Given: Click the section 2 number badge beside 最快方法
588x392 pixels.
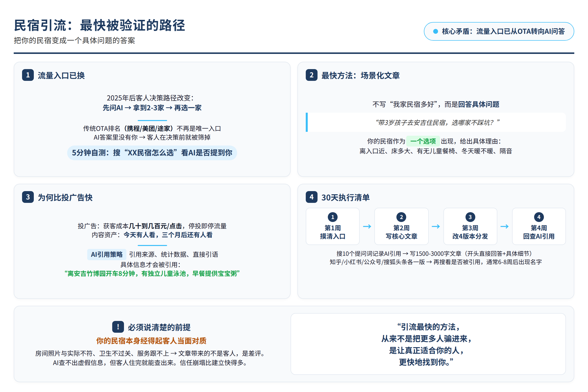Looking at the screenshot, I should [311, 75].
